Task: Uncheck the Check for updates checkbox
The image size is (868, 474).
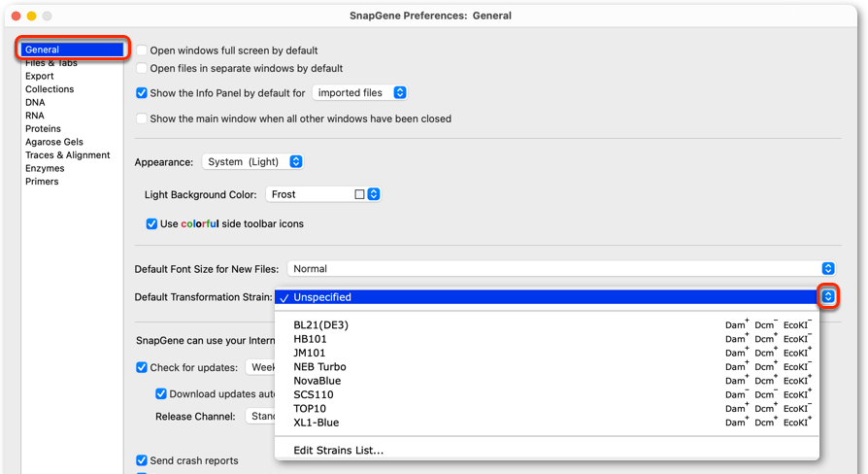Action: tap(142, 368)
